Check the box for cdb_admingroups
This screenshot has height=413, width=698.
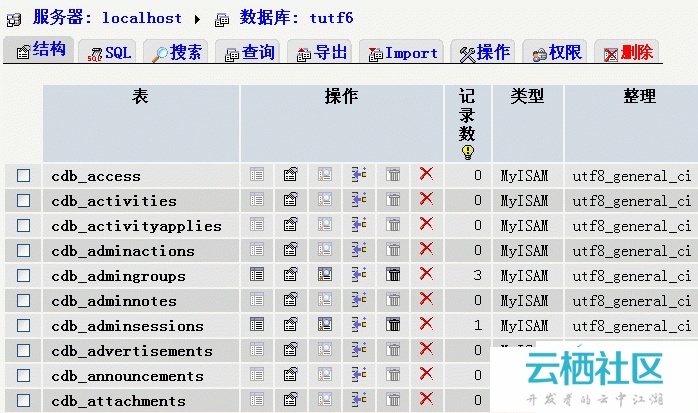(23, 275)
